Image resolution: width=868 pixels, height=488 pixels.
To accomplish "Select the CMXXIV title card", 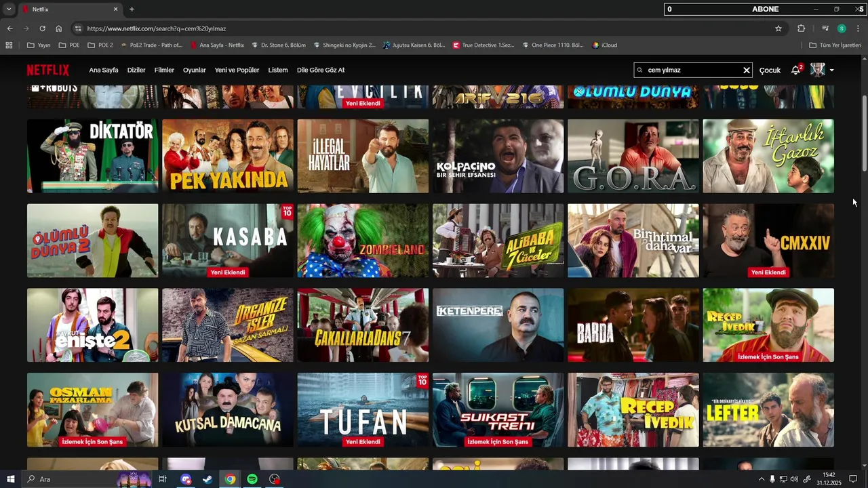I will (768, 241).
